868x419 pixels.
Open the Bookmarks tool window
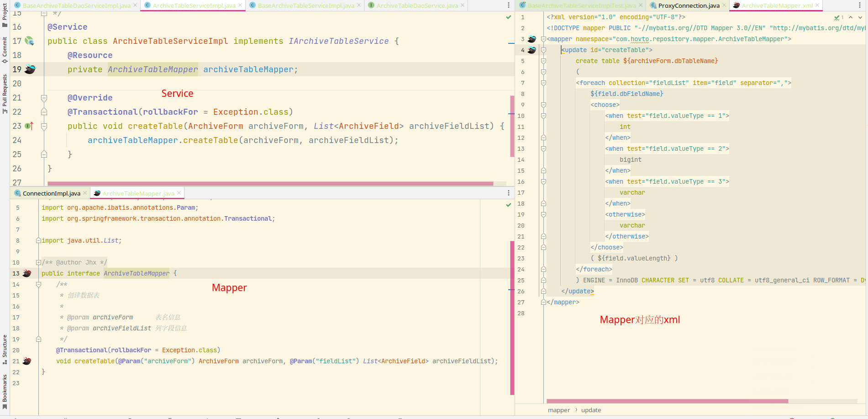tap(5, 391)
